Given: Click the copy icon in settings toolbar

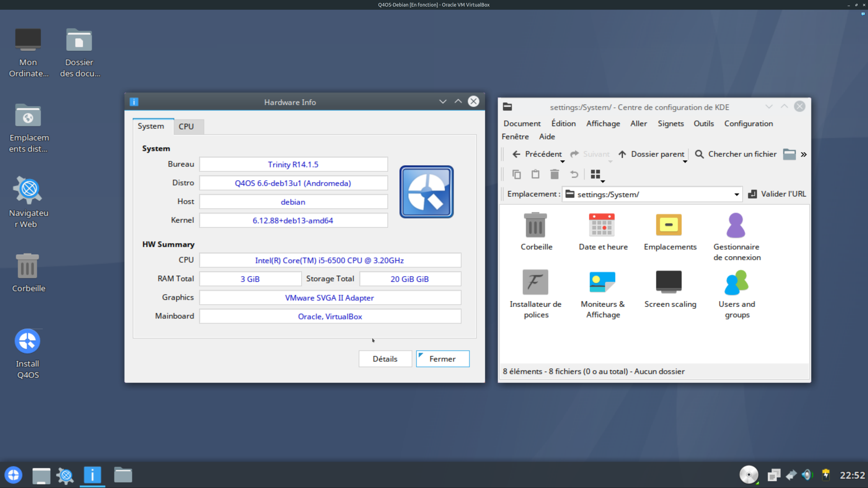Looking at the screenshot, I should click(x=517, y=174).
